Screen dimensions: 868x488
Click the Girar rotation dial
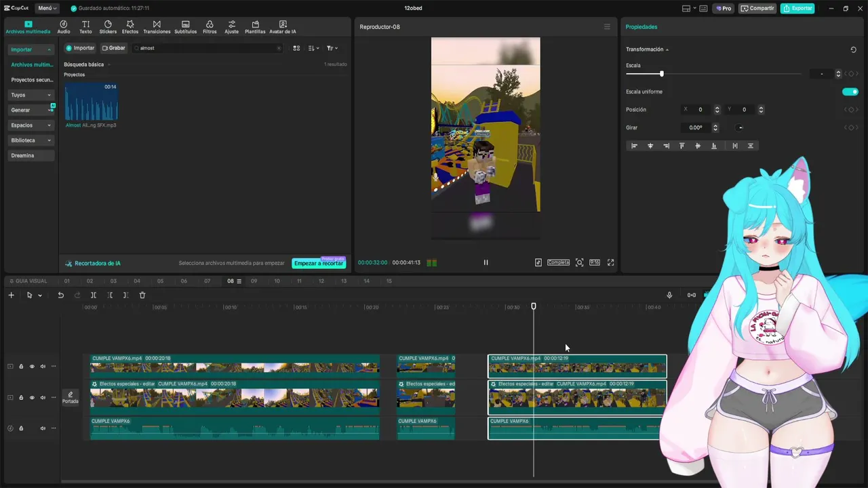[740, 127]
